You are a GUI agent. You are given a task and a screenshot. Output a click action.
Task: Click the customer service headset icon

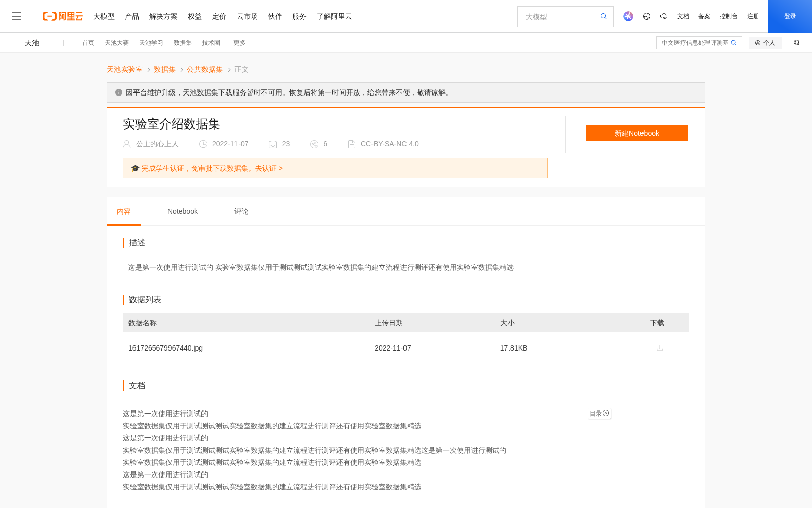pyautogui.click(x=664, y=16)
